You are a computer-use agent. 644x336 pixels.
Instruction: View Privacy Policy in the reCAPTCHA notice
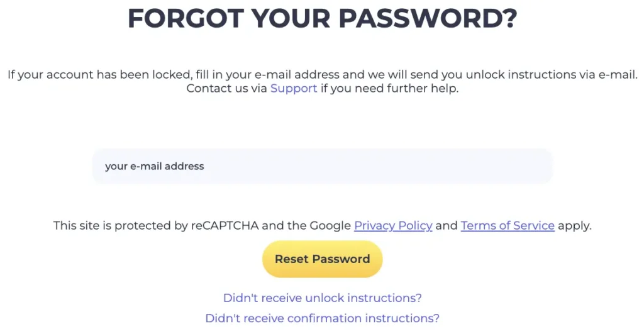pyautogui.click(x=393, y=225)
